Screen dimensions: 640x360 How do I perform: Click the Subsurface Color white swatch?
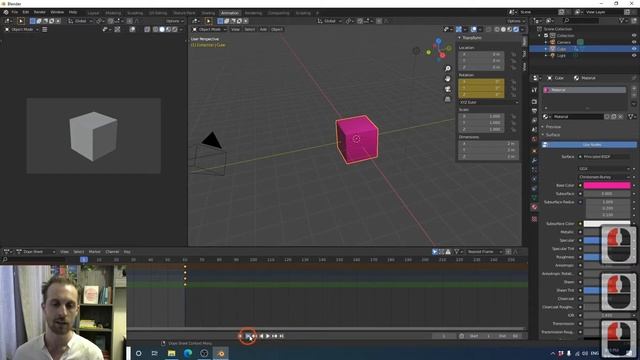tap(607, 224)
